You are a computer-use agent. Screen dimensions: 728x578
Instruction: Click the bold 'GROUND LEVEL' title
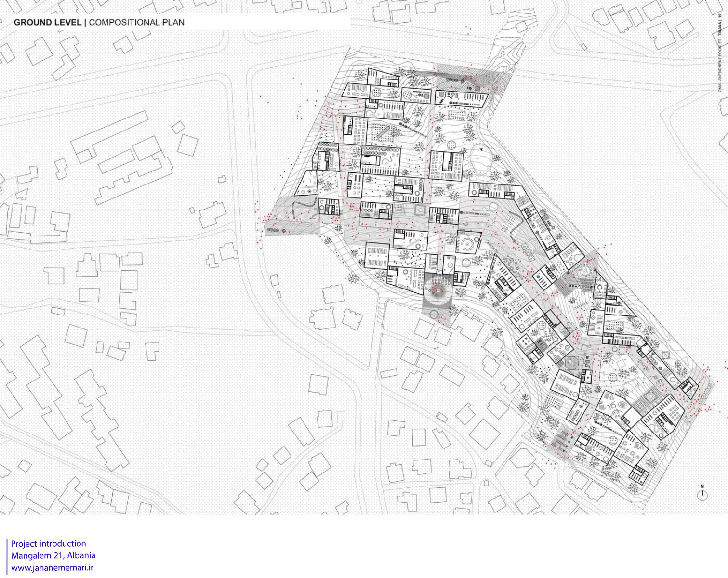click(x=48, y=22)
